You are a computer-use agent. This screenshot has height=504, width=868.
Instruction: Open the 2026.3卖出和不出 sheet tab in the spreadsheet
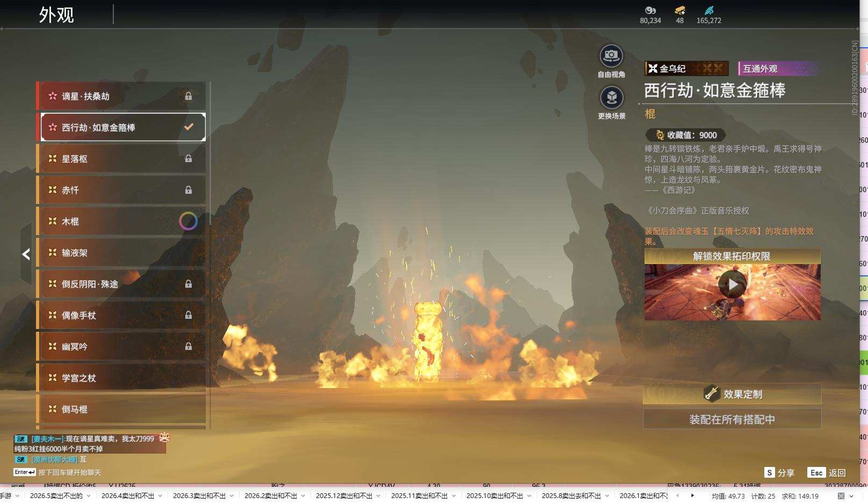click(199, 495)
